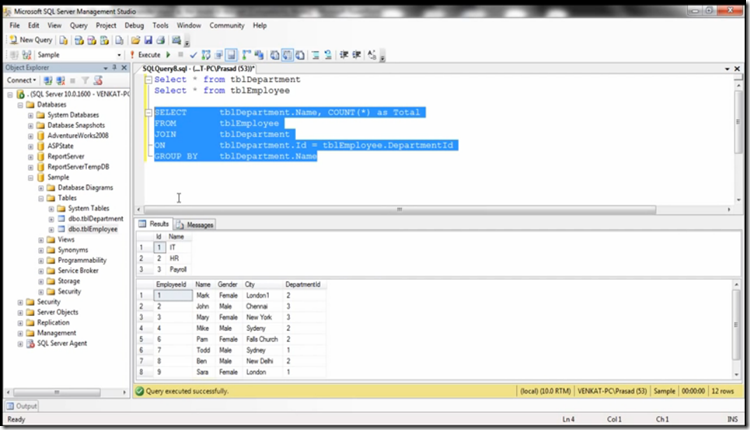Click the Cancel Executing Query stop icon
The image size is (750, 430).
click(x=180, y=55)
